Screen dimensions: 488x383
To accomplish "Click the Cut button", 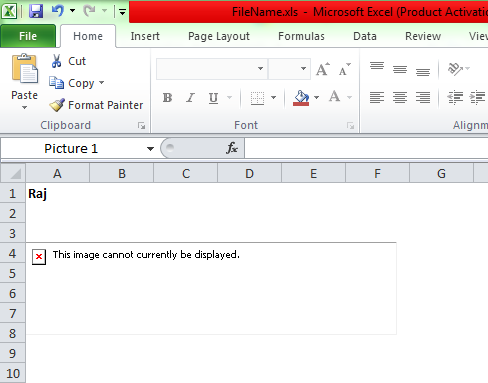I will click(68, 61).
